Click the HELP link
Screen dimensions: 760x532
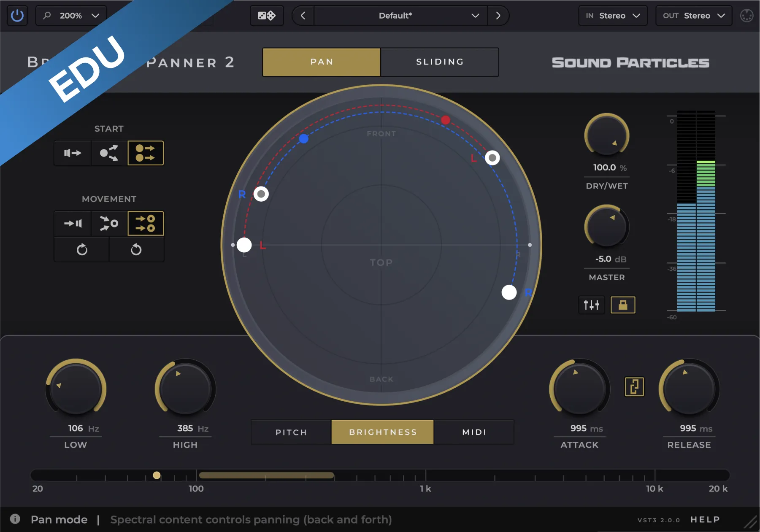tap(705, 519)
